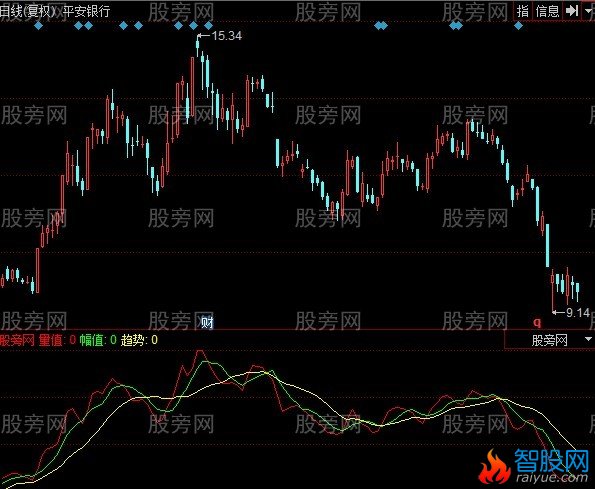Click the blue diamond marker above 15.34 peak
595x489 pixels.
tap(194, 26)
